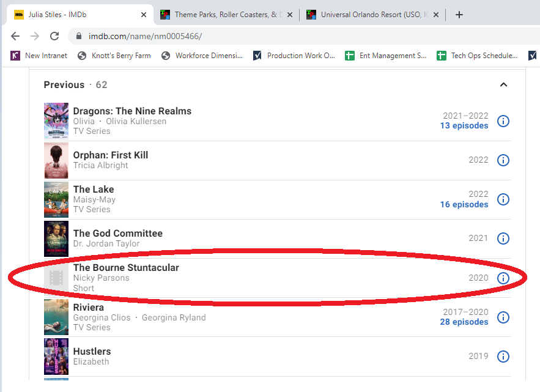540x392 pixels.
Task: Focus the imdb.com address bar
Action: [303, 36]
